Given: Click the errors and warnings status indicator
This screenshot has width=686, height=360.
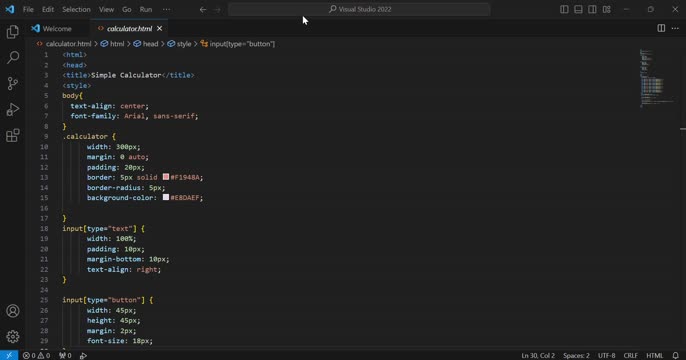Looking at the screenshot, I should coord(36,355).
